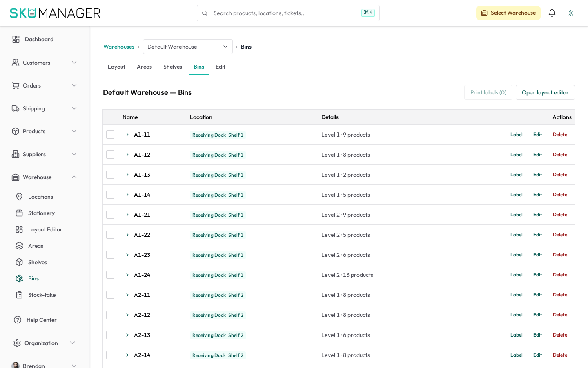The width and height of the screenshot is (588, 368).
Task: Check the box for bin A1-14
Action: coord(110,195)
